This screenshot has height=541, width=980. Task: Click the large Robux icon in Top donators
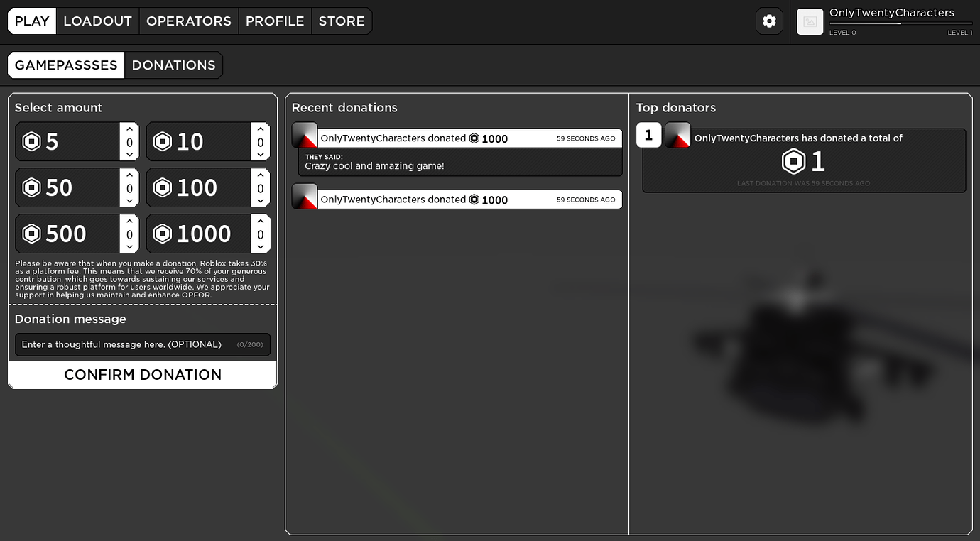click(793, 162)
